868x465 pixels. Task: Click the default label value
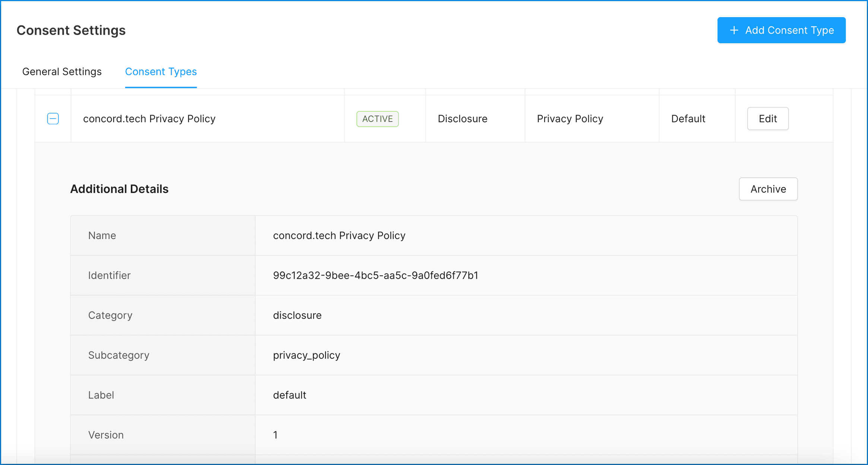289,395
